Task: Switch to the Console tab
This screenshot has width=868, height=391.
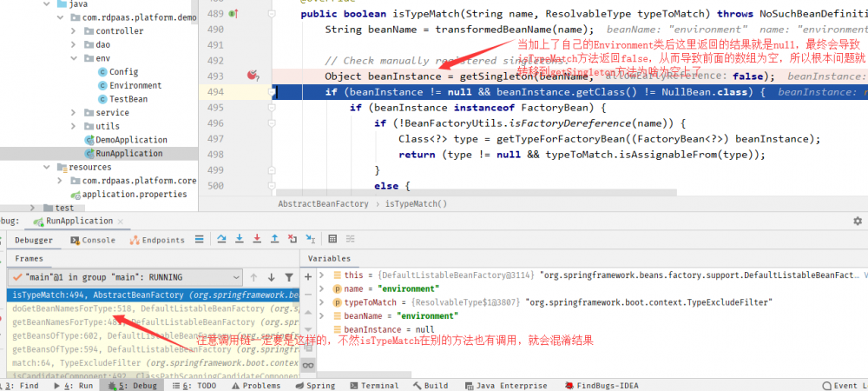Action: [x=93, y=240]
